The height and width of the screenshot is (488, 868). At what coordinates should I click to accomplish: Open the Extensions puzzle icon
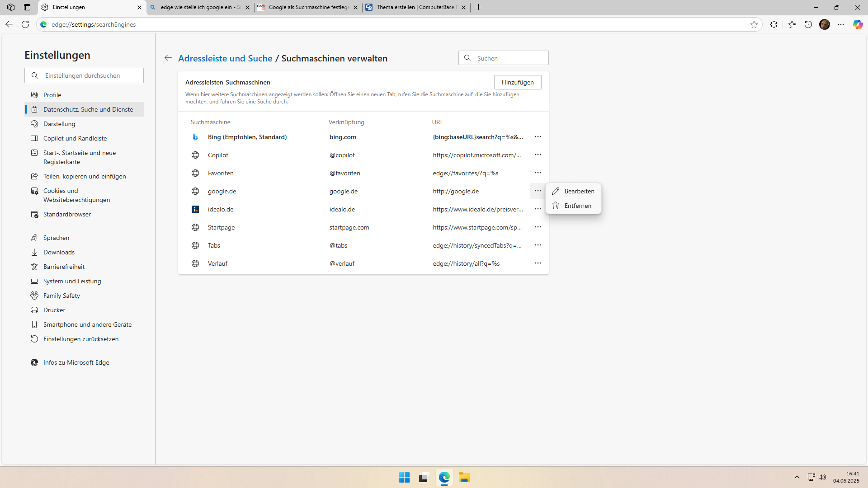(x=774, y=24)
